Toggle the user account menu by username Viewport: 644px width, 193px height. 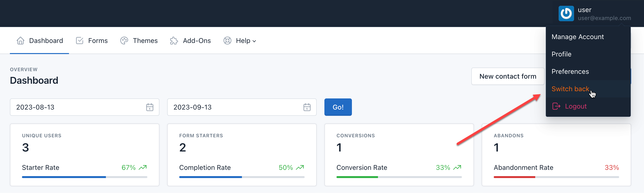pos(584,10)
